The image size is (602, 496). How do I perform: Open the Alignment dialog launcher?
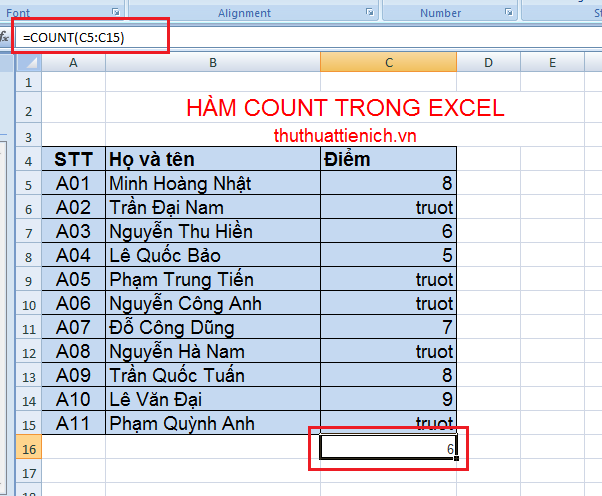point(372,12)
